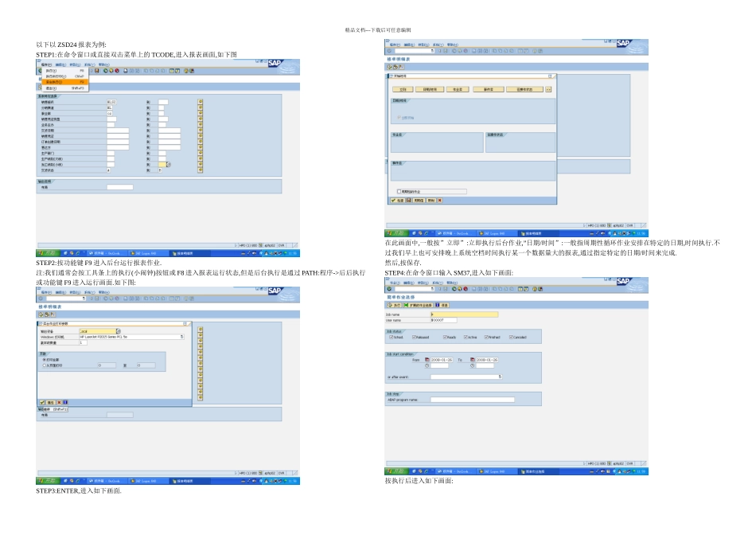This screenshot has height=535, width=756.
Task: Start-time dialog: click the red X cancel icon
Action: (440, 200)
